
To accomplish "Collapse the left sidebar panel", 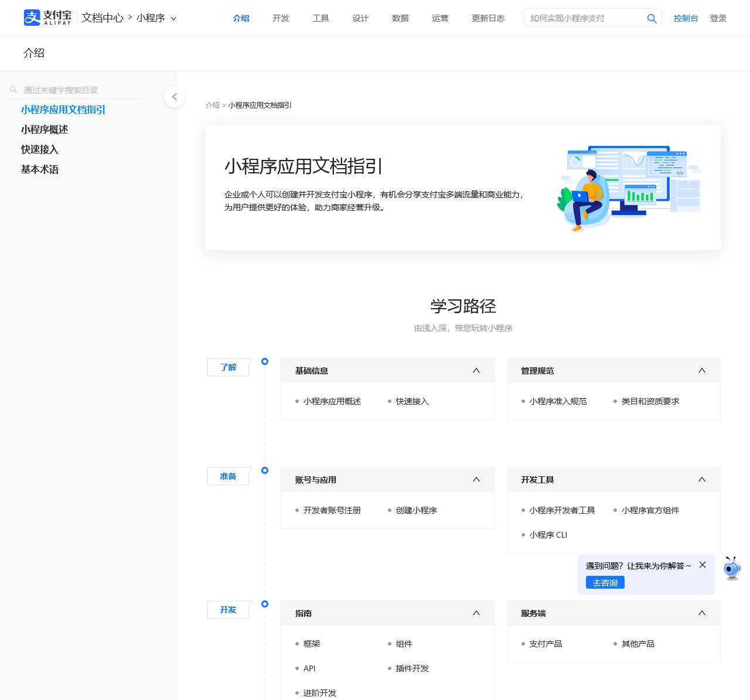I will 175,97.
